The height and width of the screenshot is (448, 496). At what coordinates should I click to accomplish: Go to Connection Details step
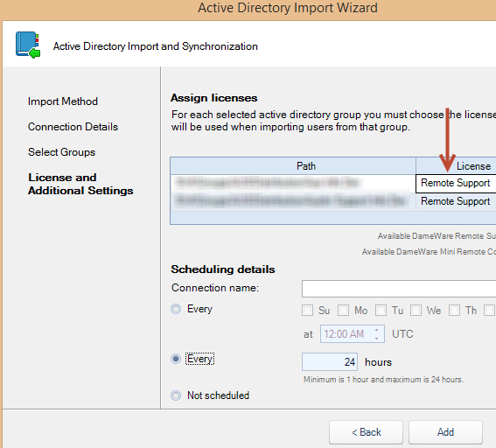pyautogui.click(x=73, y=127)
